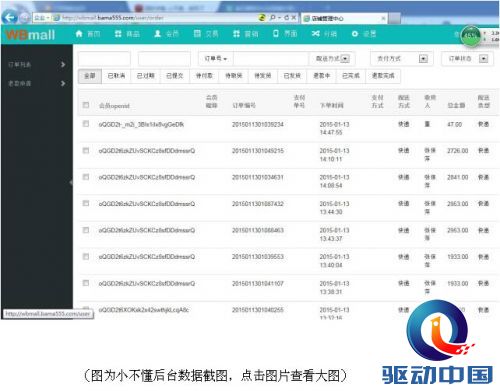Open the mobile phone interface icon
Screen dimensions: 500x391
(x=276, y=33)
